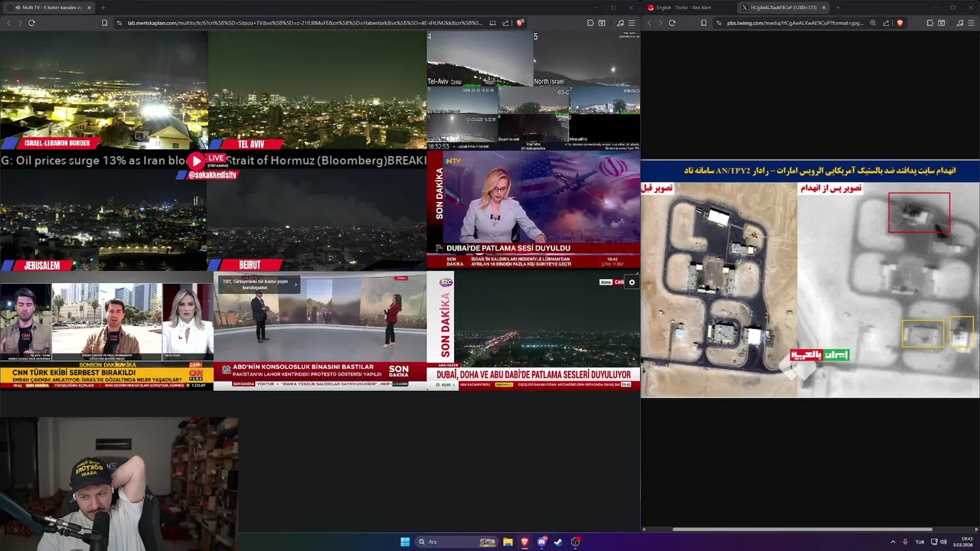Go back in the left Brave window
Image resolution: width=980 pixels, height=551 pixels.
point(9,23)
